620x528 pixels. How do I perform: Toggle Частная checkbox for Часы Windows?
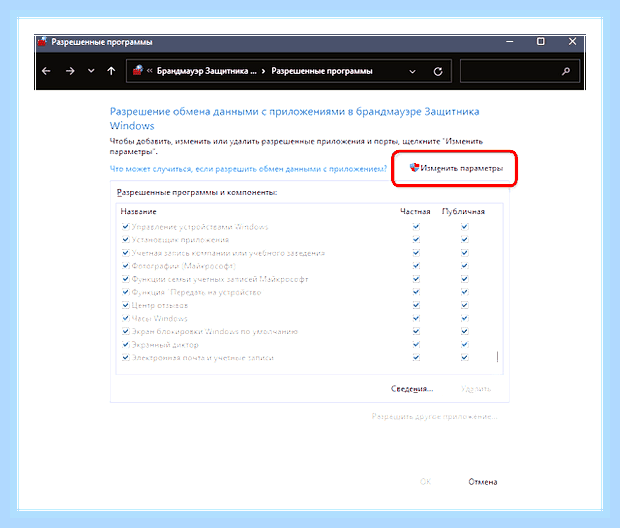(x=416, y=318)
